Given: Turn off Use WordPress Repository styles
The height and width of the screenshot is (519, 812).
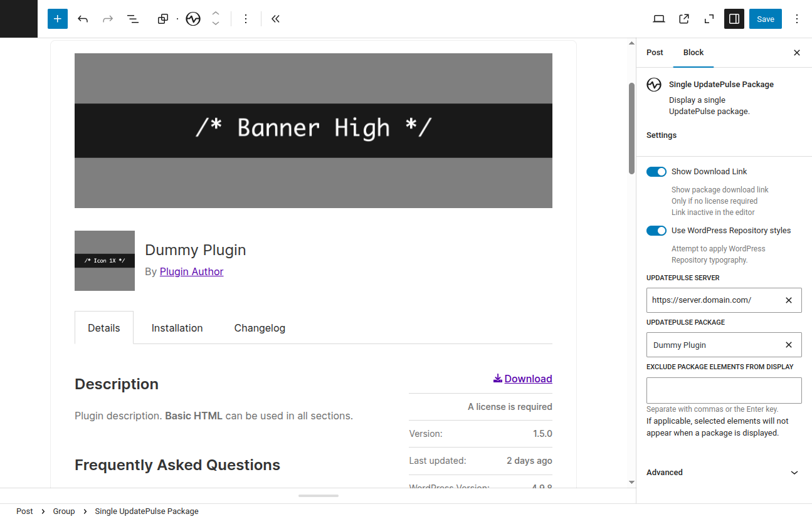Looking at the screenshot, I should click(x=656, y=231).
